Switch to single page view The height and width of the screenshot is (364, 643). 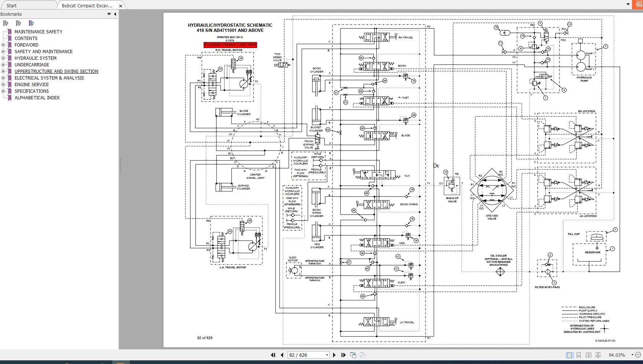click(570, 355)
